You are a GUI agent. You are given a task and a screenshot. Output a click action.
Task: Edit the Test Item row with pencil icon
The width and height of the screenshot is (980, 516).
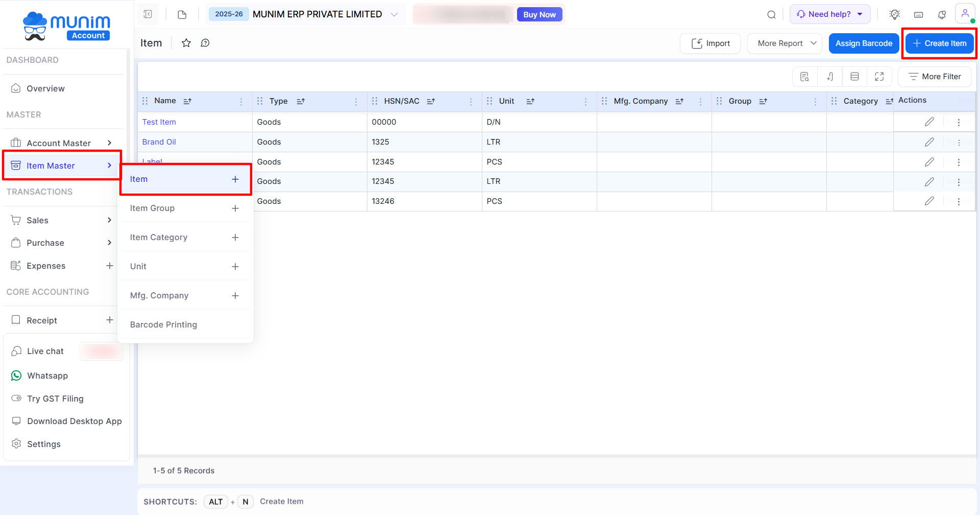click(x=929, y=122)
